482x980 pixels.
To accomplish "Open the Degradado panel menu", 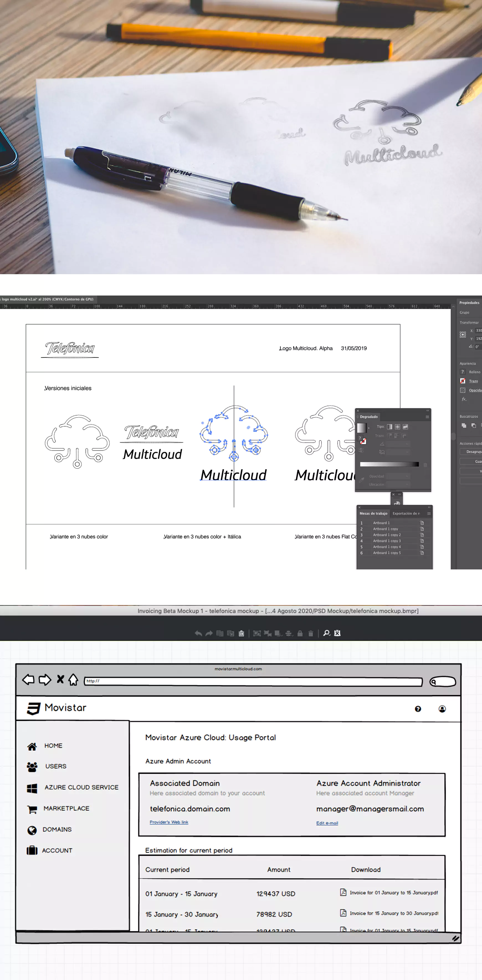I will coord(427,417).
